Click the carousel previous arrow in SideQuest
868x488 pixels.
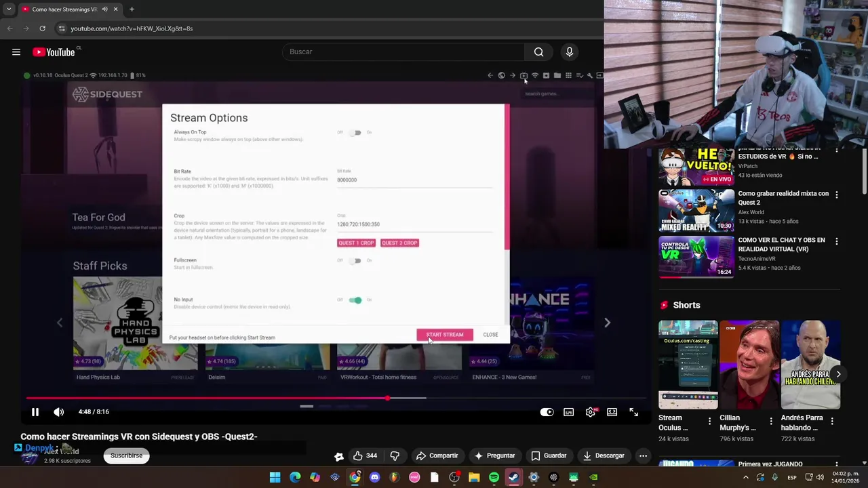tap(60, 323)
